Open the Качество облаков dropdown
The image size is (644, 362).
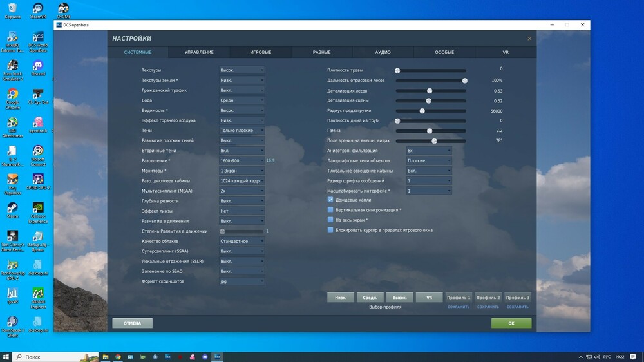[241, 241]
